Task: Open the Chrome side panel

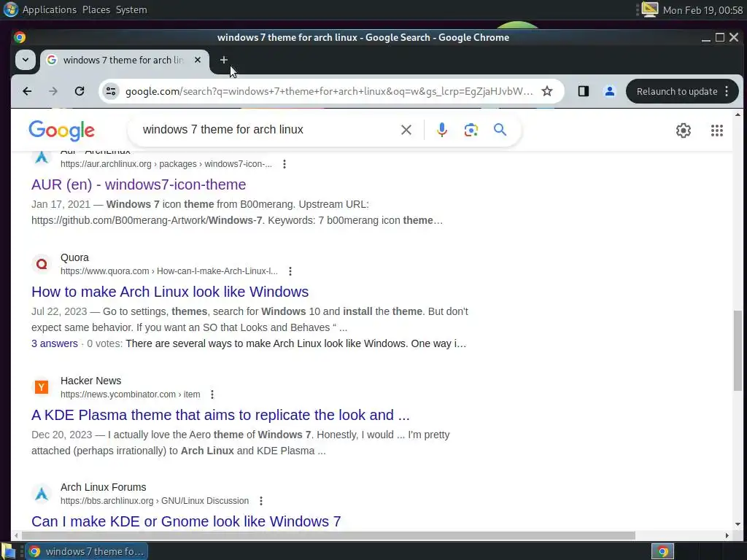Action: coord(583,91)
